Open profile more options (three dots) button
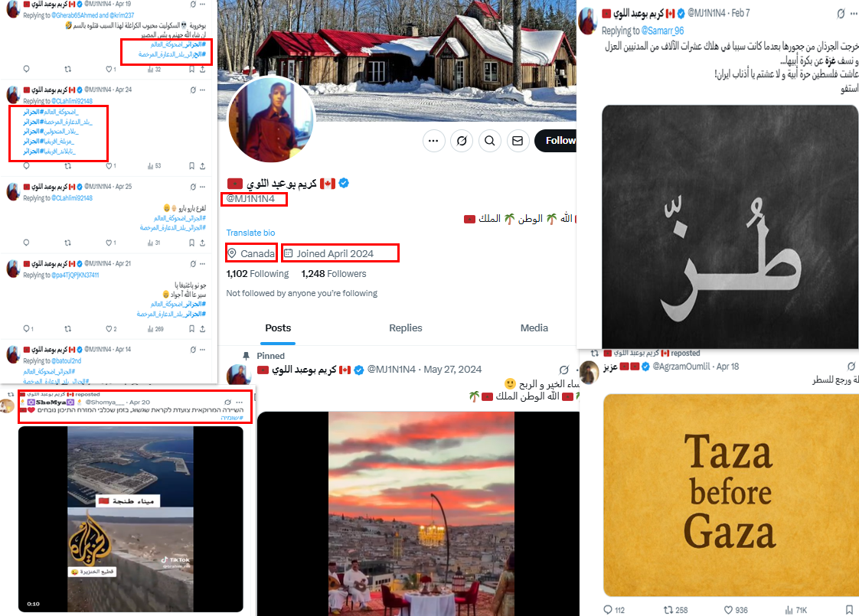The image size is (859, 616). pyautogui.click(x=433, y=141)
